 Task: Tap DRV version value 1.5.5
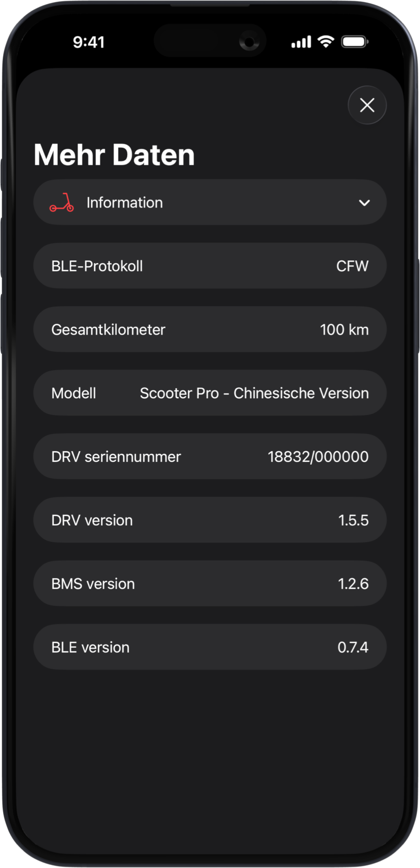tap(353, 521)
